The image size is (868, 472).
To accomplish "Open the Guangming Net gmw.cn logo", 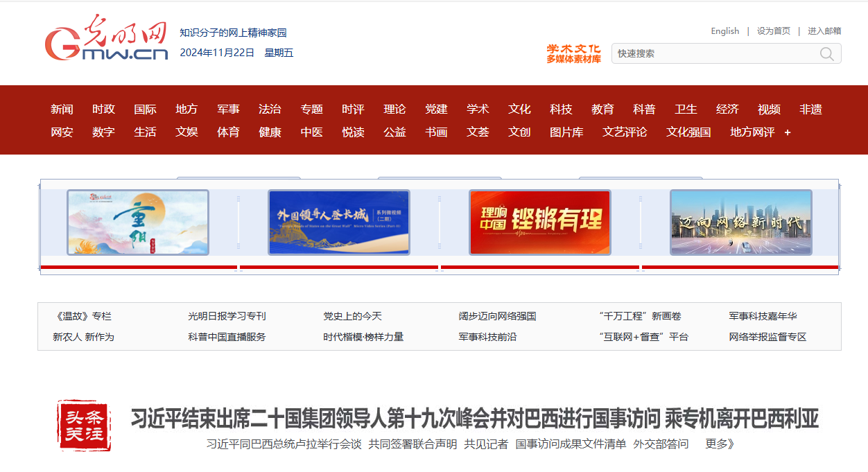I will [x=107, y=41].
